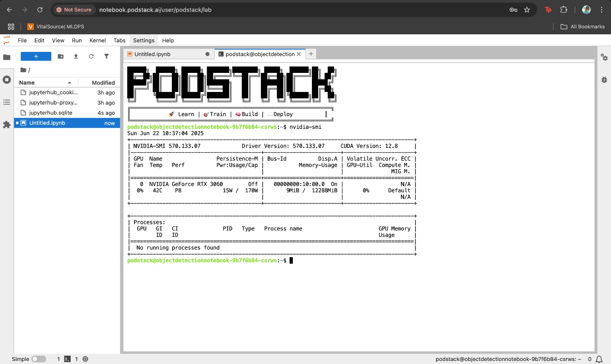This screenshot has height=364, width=611.
Task: Close the podstack terminal tab
Action: 299,54
